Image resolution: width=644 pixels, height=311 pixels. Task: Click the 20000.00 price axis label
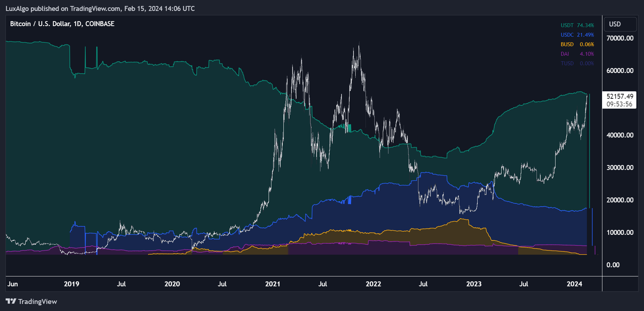[x=620, y=200]
